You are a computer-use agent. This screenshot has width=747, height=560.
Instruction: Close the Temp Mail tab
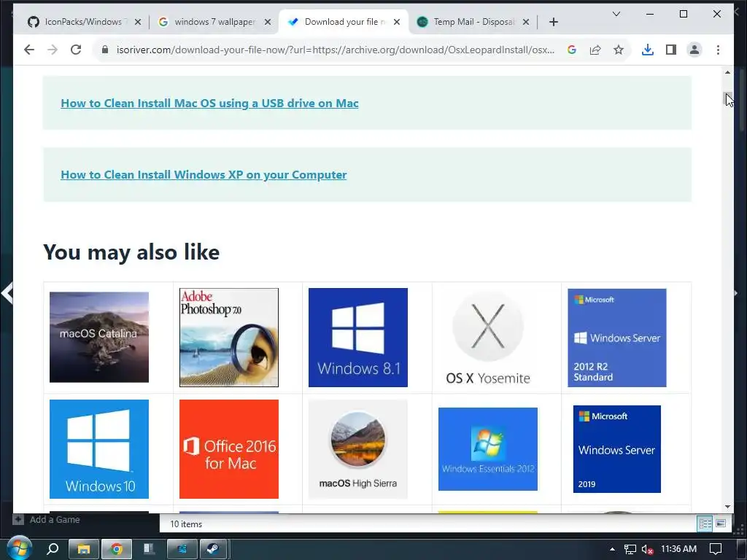(x=526, y=22)
